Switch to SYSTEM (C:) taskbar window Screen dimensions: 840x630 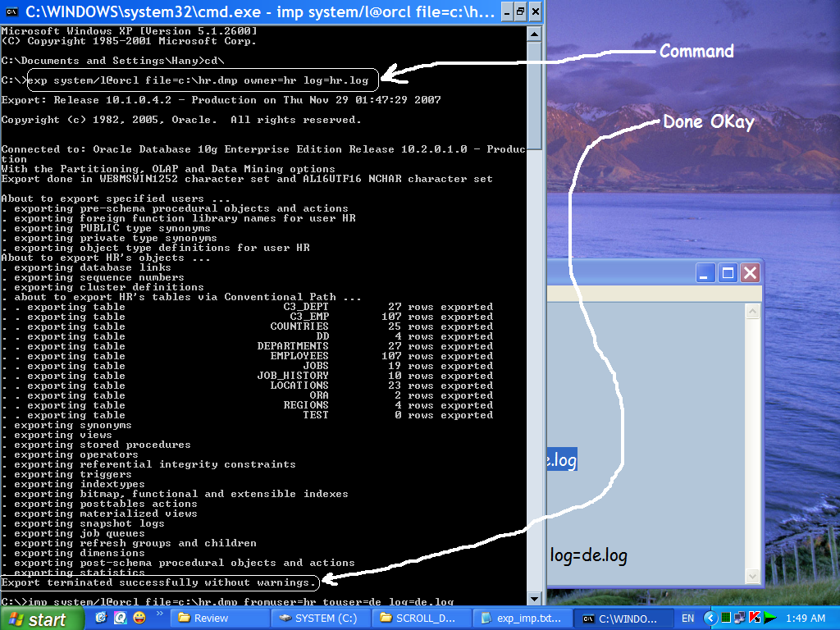pyautogui.click(x=324, y=618)
